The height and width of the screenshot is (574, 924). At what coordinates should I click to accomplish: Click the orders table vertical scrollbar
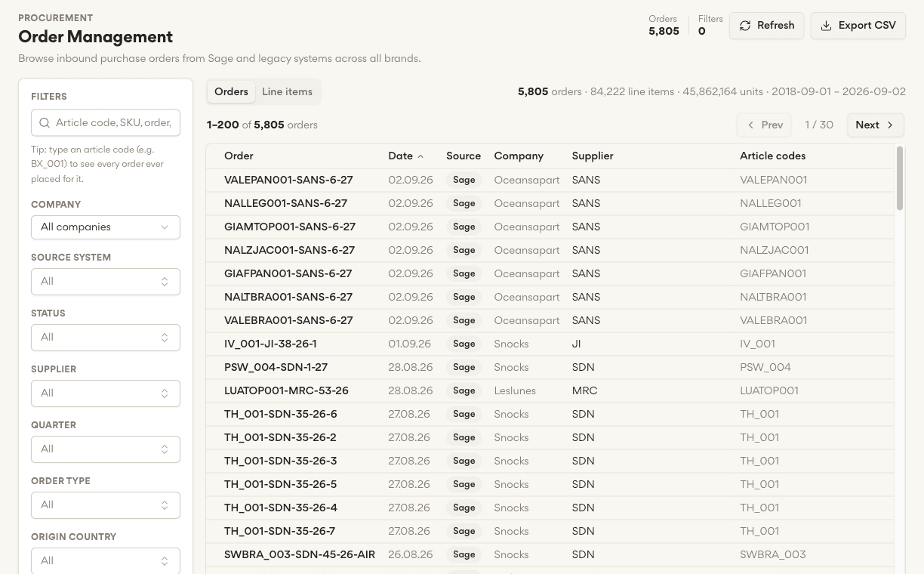pyautogui.click(x=900, y=178)
